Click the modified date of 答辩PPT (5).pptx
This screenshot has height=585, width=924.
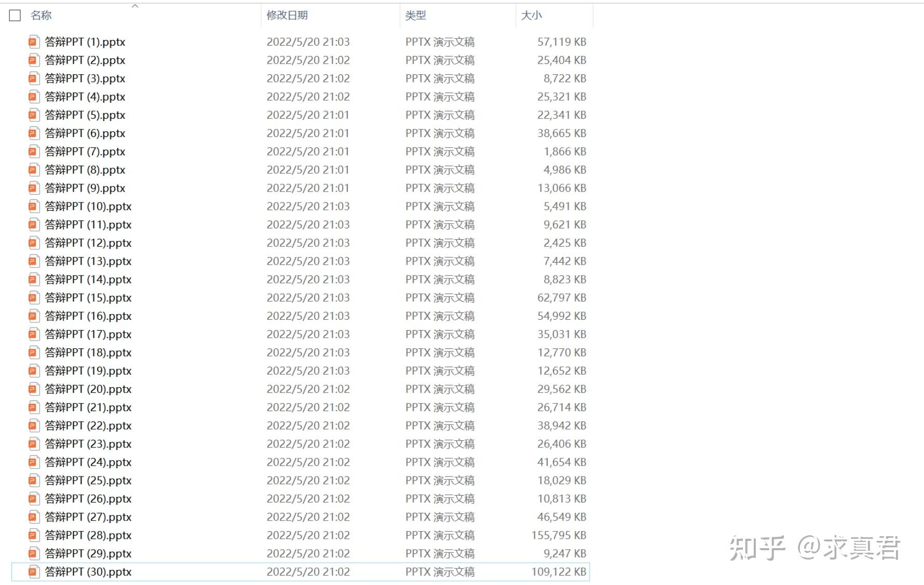coord(308,115)
